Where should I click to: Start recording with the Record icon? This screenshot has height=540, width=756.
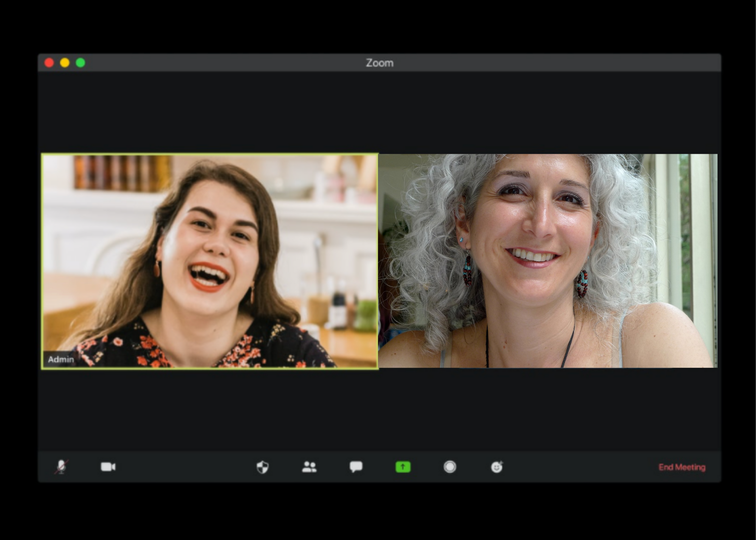(x=450, y=467)
